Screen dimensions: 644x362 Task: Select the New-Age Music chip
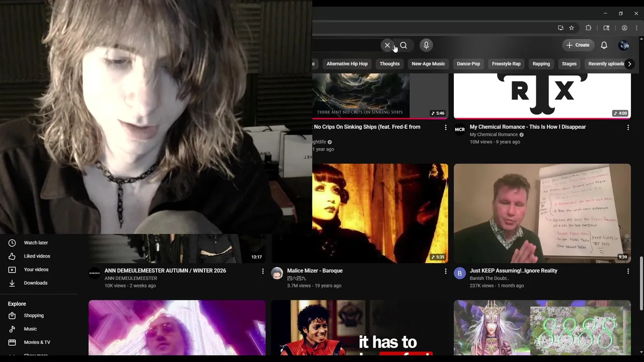(428, 64)
